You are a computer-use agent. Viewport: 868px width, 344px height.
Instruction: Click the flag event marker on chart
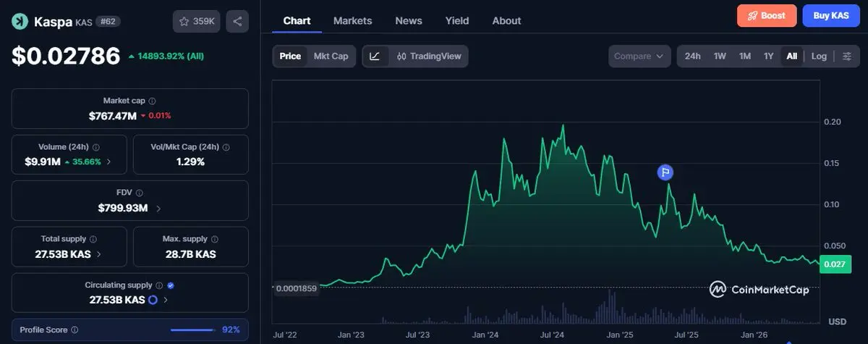(x=665, y=172)
